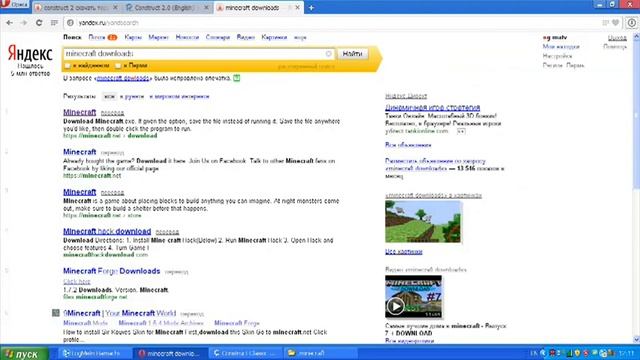
Task: Click the Найти search button
Action: (352, 53)
